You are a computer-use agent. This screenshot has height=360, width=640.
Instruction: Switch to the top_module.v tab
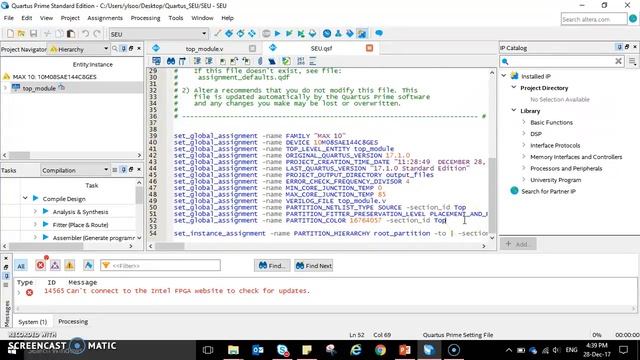click(x=204, y=49)
